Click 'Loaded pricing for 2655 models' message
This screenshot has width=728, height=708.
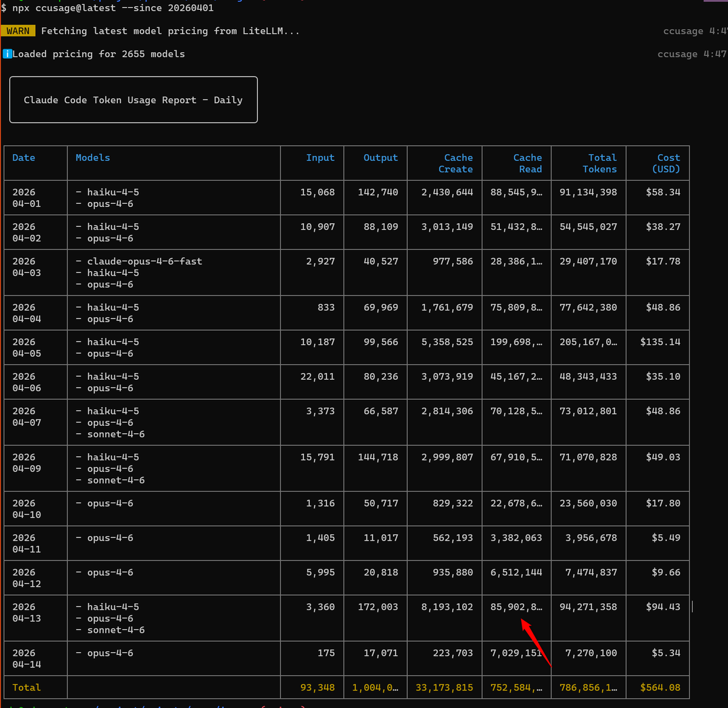click(x=98, y=54)
